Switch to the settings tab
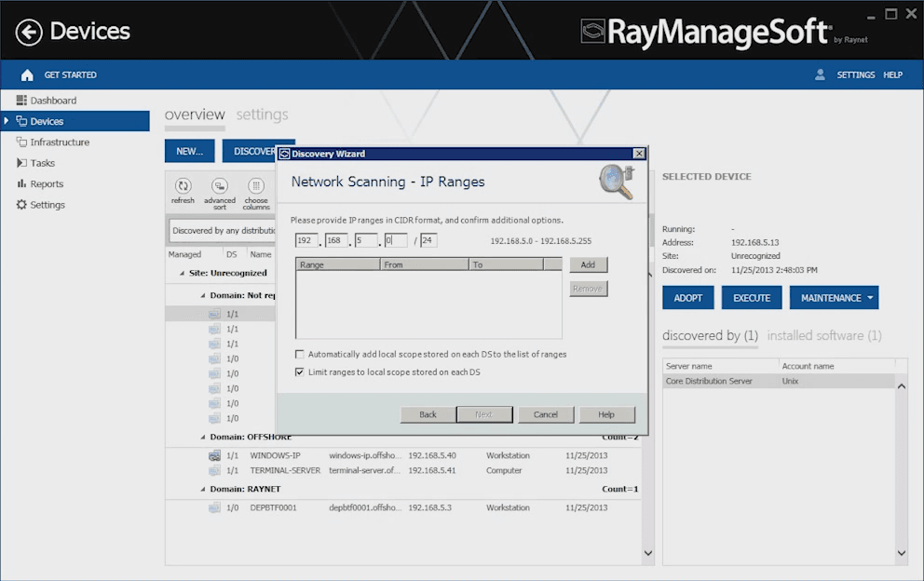This screenshot has width=924, height=581. coord(263,115)
